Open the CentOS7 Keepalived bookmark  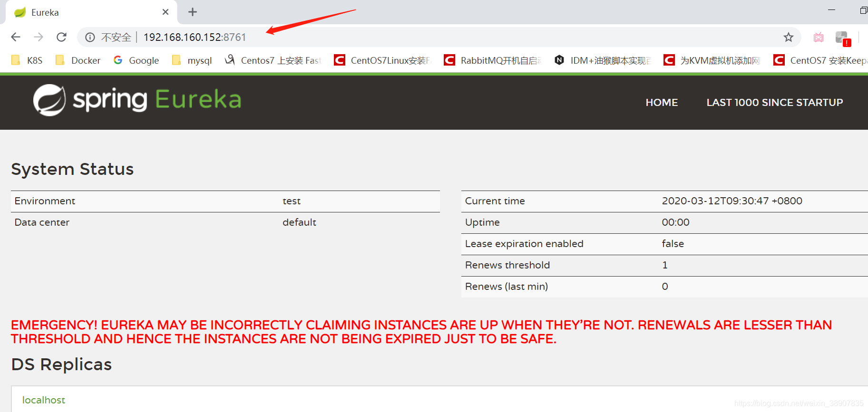pyautogui.click(x=821, y=60)
